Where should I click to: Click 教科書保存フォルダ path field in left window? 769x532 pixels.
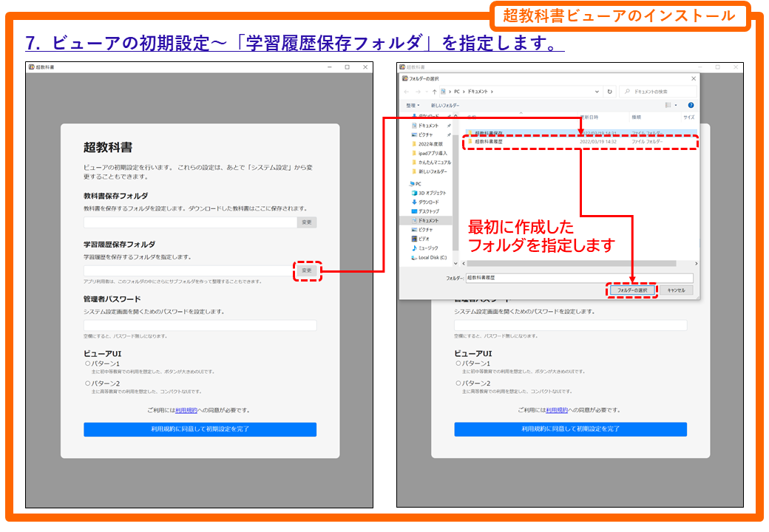(190, 222)
